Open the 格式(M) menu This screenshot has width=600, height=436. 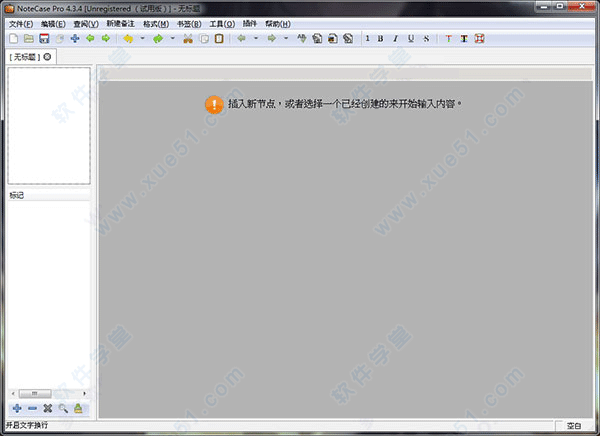pyautogui.click(x=156, y=24)
